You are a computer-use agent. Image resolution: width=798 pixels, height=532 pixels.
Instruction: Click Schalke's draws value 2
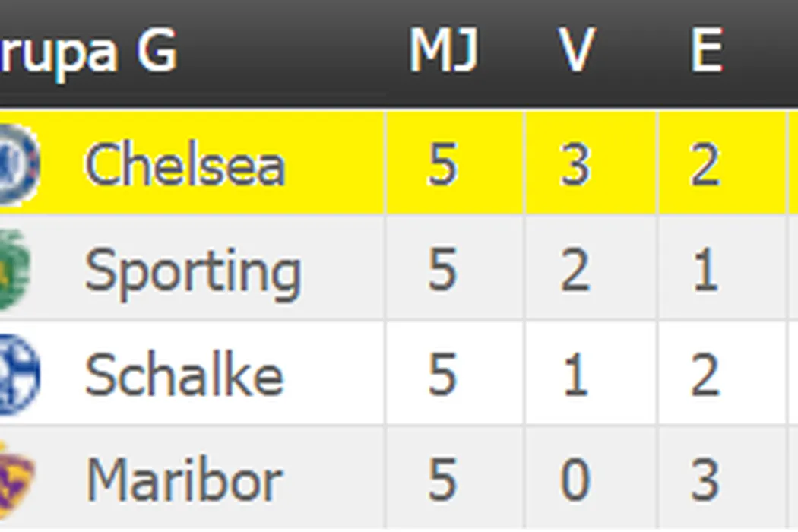coord(705,375)
